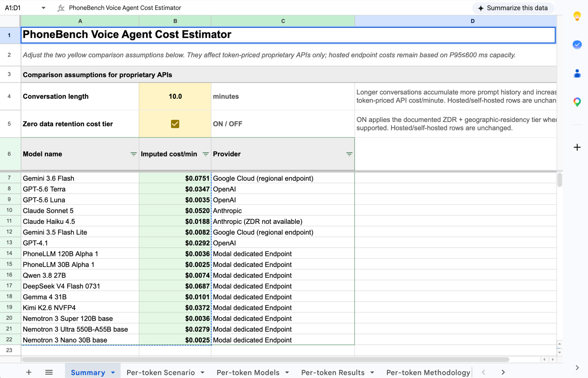The height and width of the screenshot is (378, 588).
Task: Open filter icon for Model name column
Action: (x=133, y=154)
